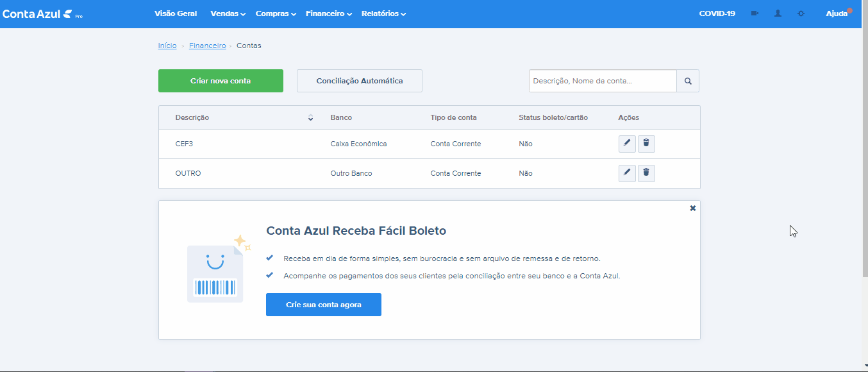868x372 pixels.
Task: Go to Financeiro breadcrumb link
Action: tap(208, 46)
